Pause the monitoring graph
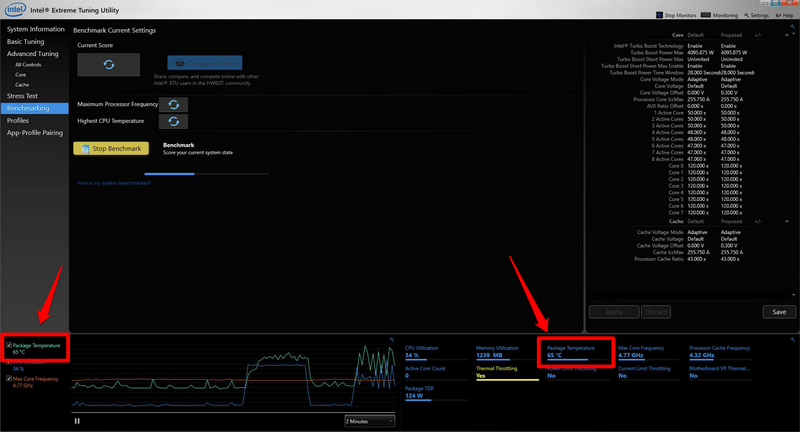 [x=77, y=421]
